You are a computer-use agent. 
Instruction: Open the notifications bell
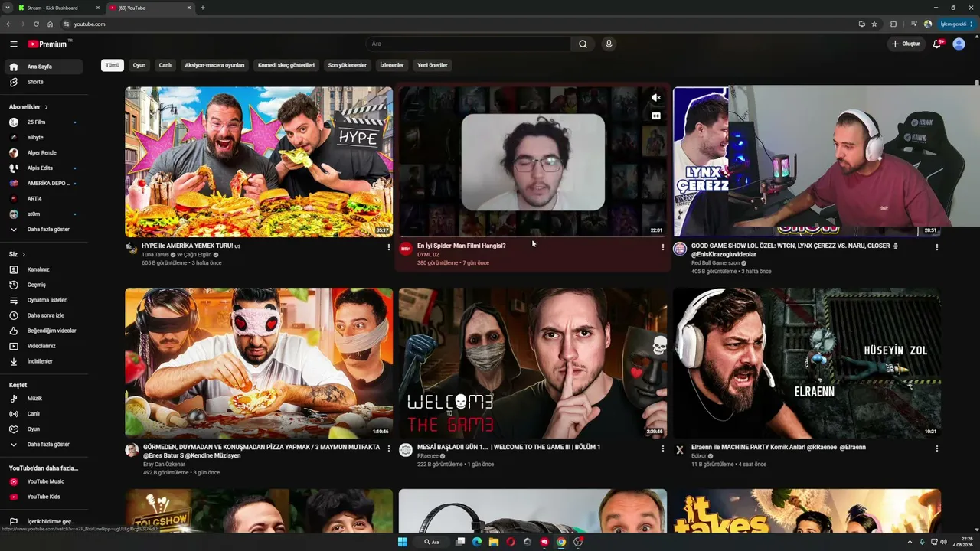(x=937, y=44)
